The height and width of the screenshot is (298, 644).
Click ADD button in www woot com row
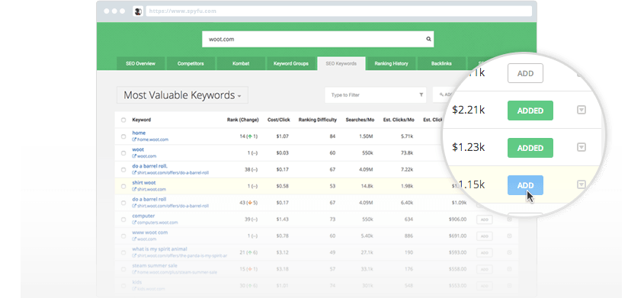pos(484,236)
